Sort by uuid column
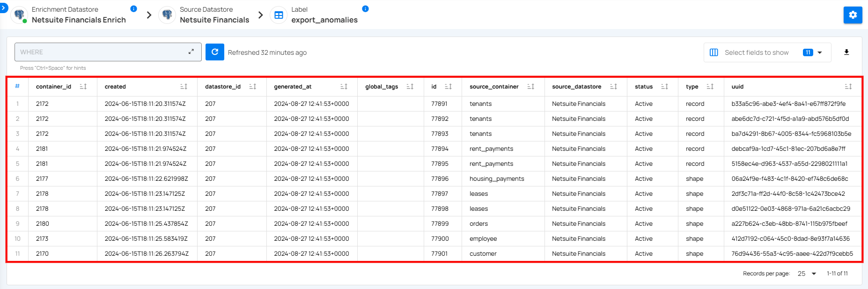868x289 pixels. pos(848,87)
